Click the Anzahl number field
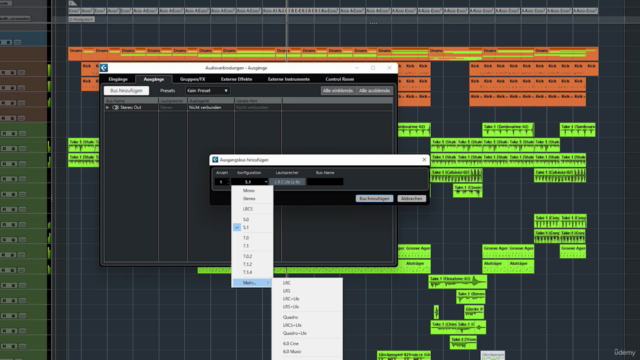 click(x=222, y=182)
